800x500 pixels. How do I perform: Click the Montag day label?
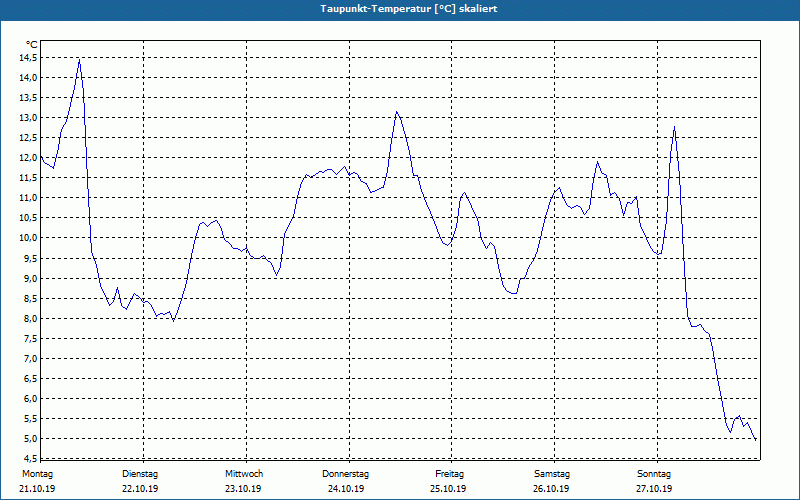tap(37, 474)
